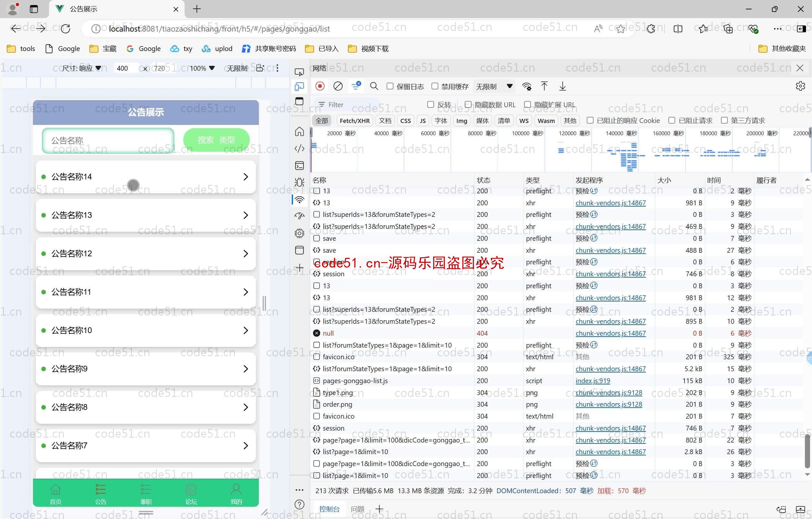Open device toolbar 无限制 throttle dropdown
This screenshot has height=519, width=812.
pyautogui.click(x=237, y=68)
